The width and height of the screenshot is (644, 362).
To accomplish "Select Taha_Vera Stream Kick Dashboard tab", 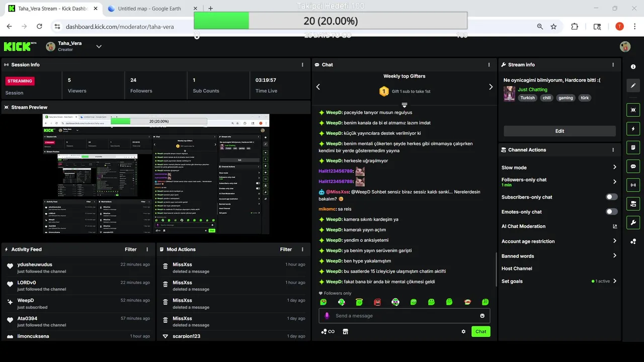I will click(52, 9).
